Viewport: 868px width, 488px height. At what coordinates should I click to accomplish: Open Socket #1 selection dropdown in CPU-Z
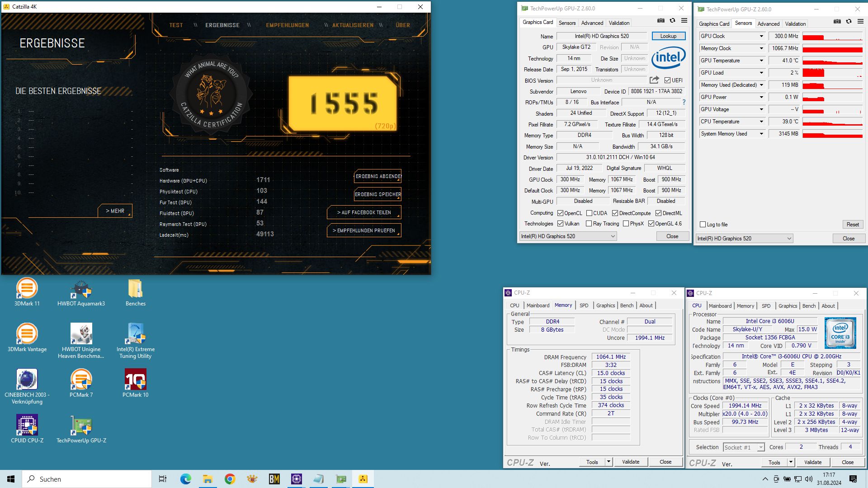point(744,447)
